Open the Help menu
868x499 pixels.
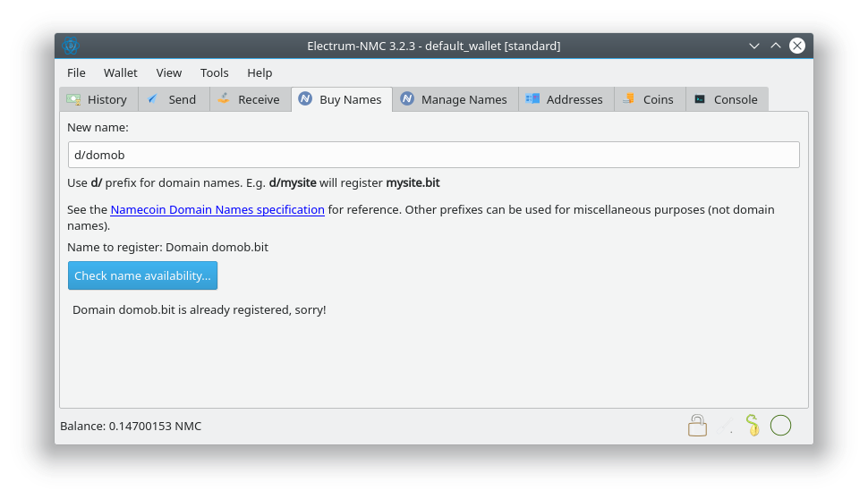[x=260, y=72]
